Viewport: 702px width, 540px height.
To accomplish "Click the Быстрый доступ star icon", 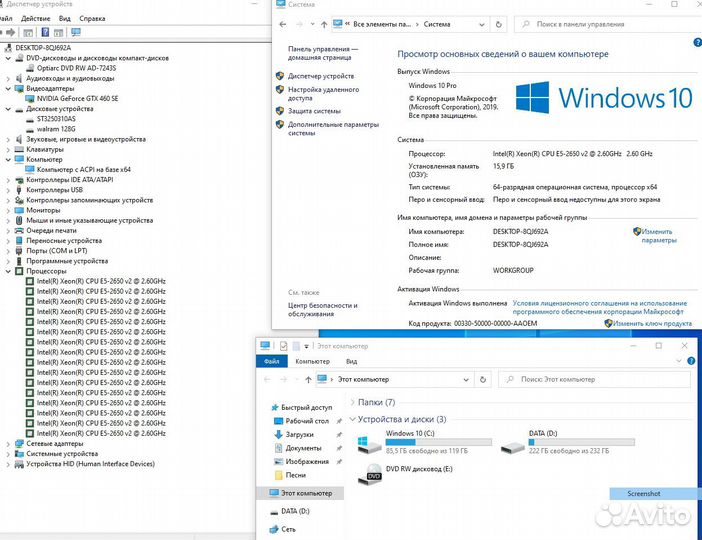I will (x=275, y=407).
